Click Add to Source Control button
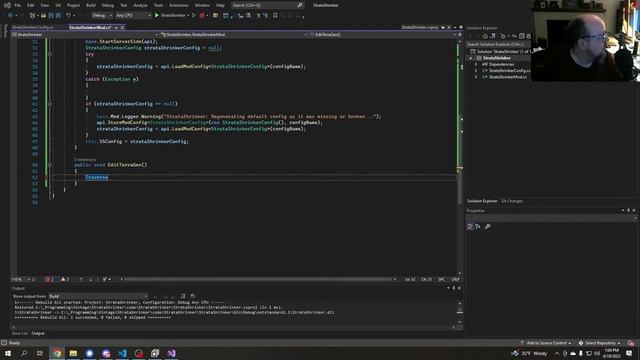Viewport: 640px width, 360px height. (546, 343)
